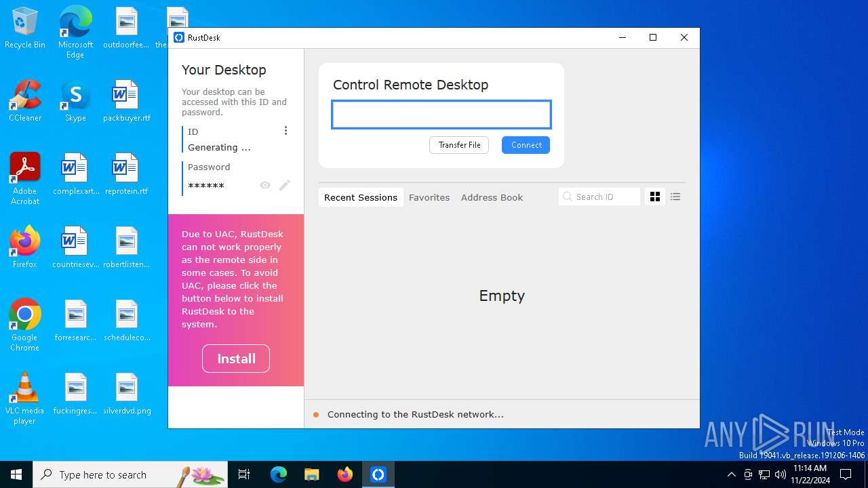Click the Connect button
The width and height of the screenshot is (868, 488).
pos(526,145)
